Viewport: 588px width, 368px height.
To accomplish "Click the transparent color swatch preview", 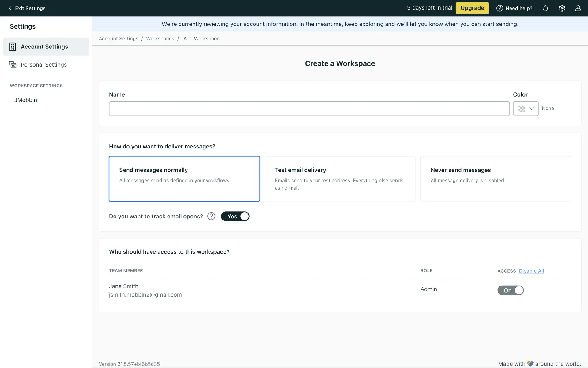I will tap(522, 109).
